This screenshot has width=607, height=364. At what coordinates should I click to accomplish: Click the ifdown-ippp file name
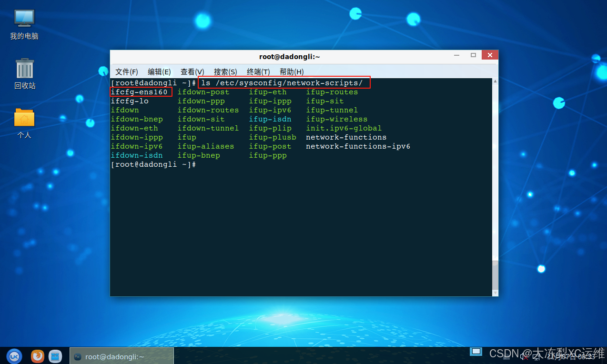coord(137,137)
